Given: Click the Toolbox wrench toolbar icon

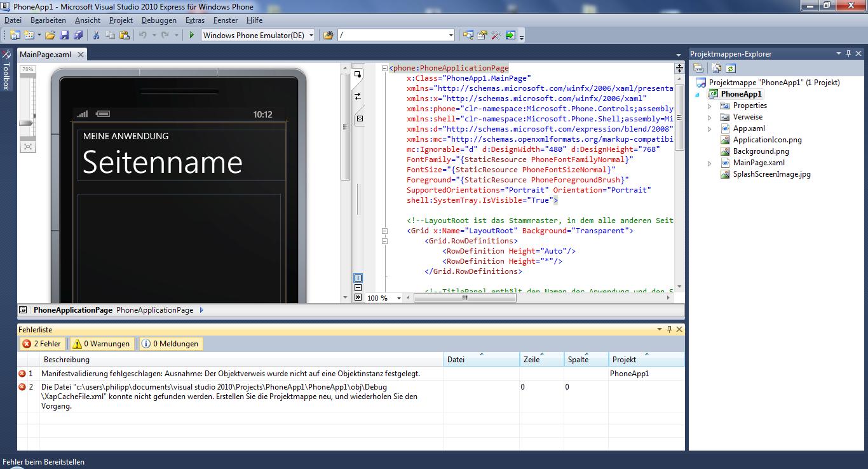Looking at the screenshot, I should (x=496, y=36).
